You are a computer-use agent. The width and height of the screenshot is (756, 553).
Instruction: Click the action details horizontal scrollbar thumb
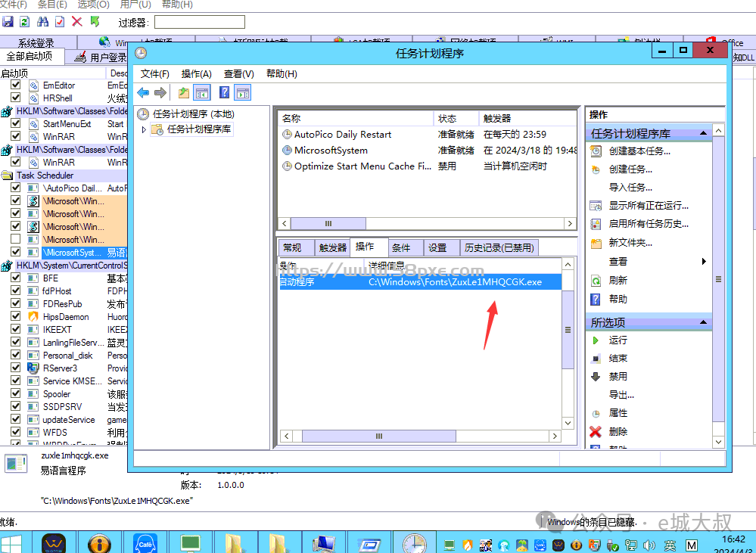(x=379, y=436)
